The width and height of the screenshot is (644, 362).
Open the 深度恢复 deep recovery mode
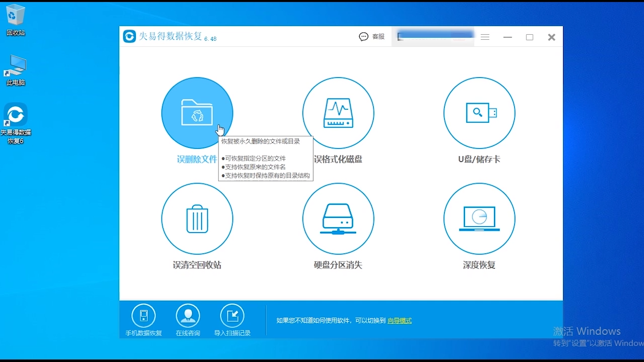(479, 219)
